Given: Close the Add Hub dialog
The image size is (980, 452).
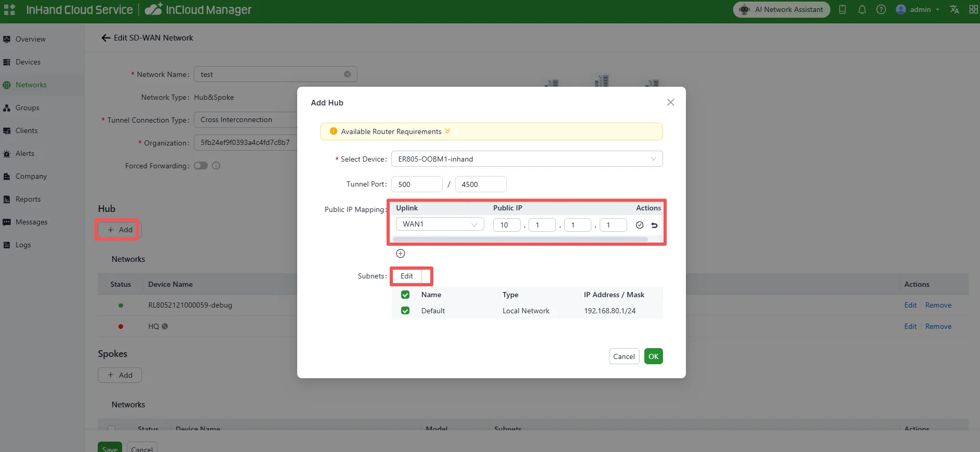Looking at the screenshot, I should [x=670, y=102].
